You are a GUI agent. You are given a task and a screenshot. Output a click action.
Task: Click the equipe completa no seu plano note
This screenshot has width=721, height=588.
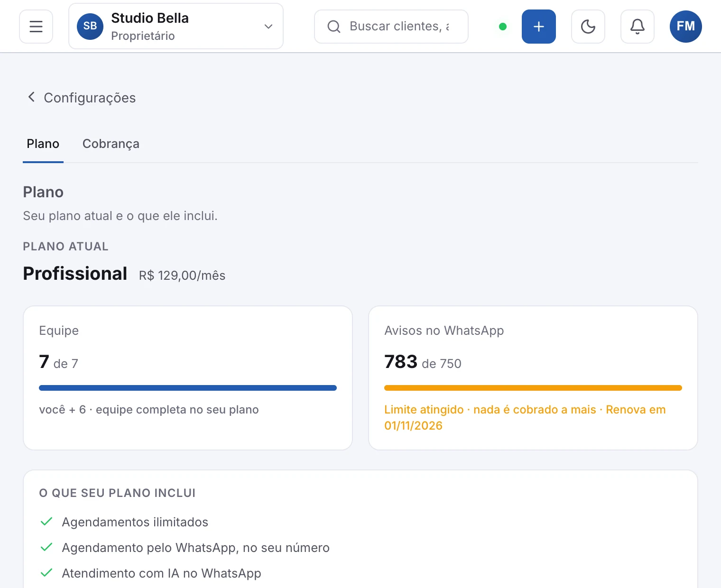[x=149, y=410]
